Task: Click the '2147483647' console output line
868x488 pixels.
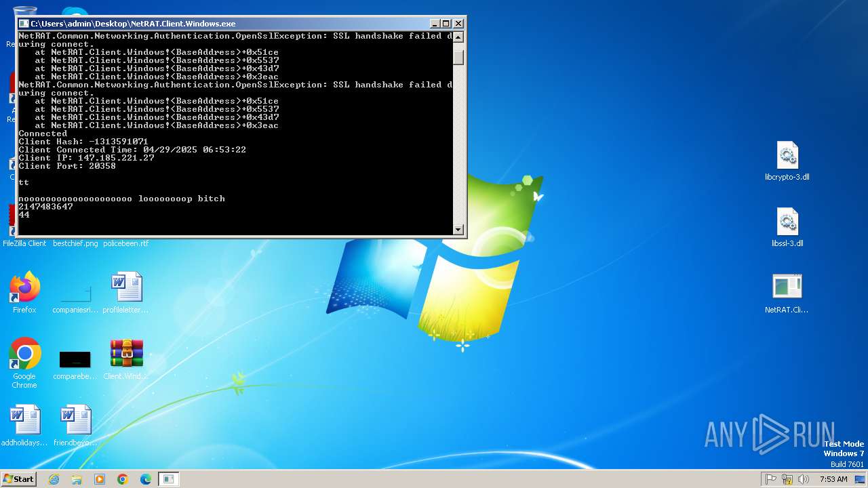Action: point(45,207)
